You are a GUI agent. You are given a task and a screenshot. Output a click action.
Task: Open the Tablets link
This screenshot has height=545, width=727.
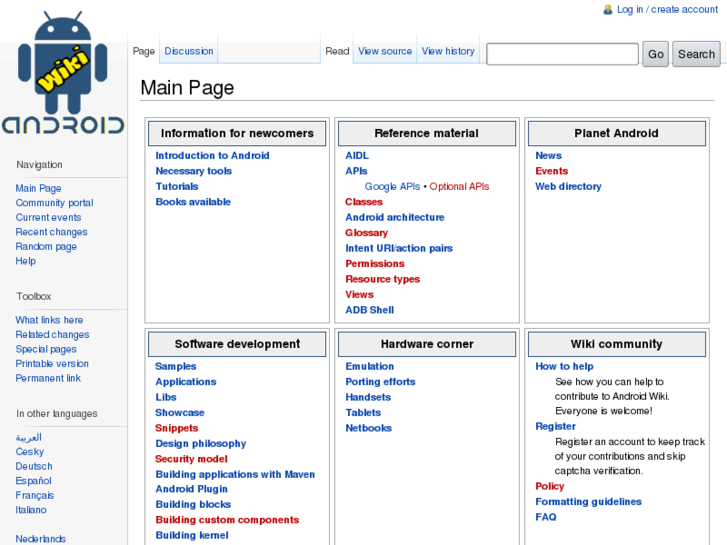coord(363,412)
